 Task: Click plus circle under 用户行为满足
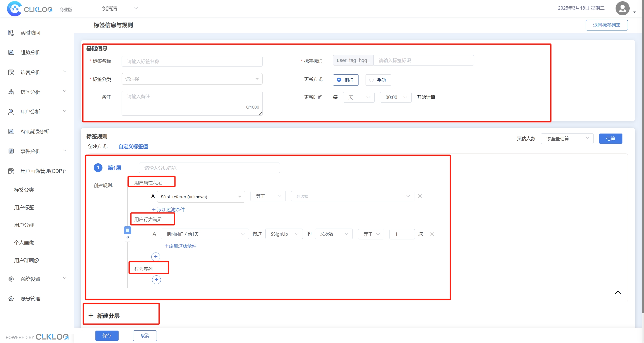point(156,257)
